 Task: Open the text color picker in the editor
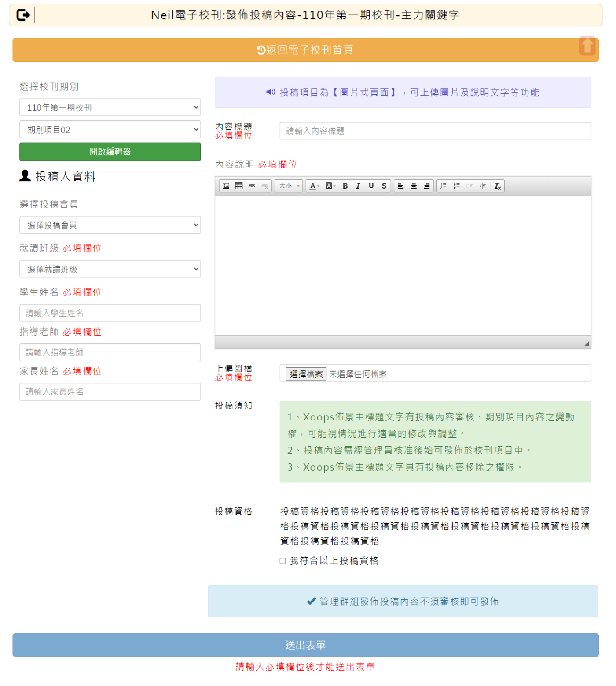click(312, 186)
